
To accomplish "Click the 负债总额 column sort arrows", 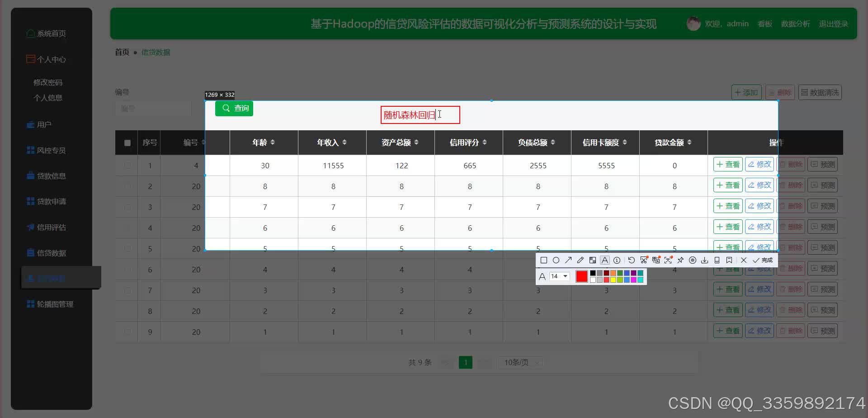I will (x=553, y=142).
